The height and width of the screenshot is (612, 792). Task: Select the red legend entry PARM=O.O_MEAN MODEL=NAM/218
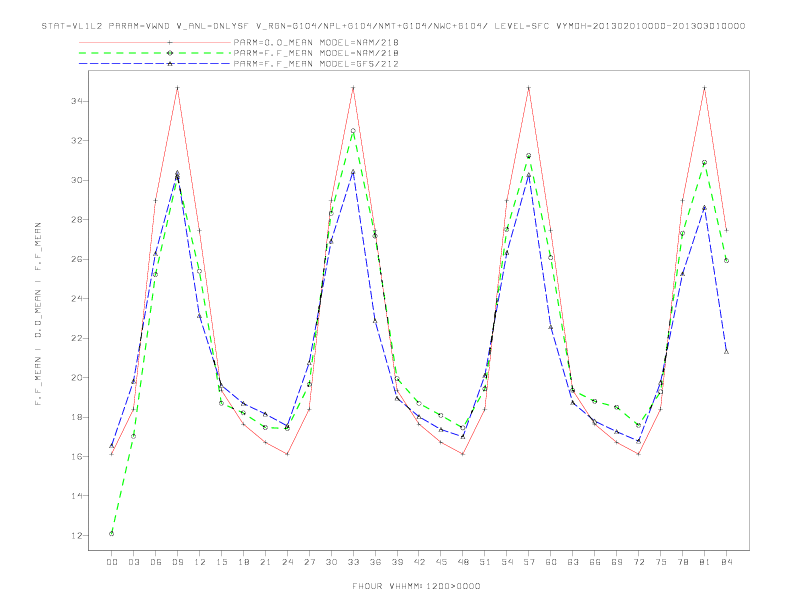(316, 42)
